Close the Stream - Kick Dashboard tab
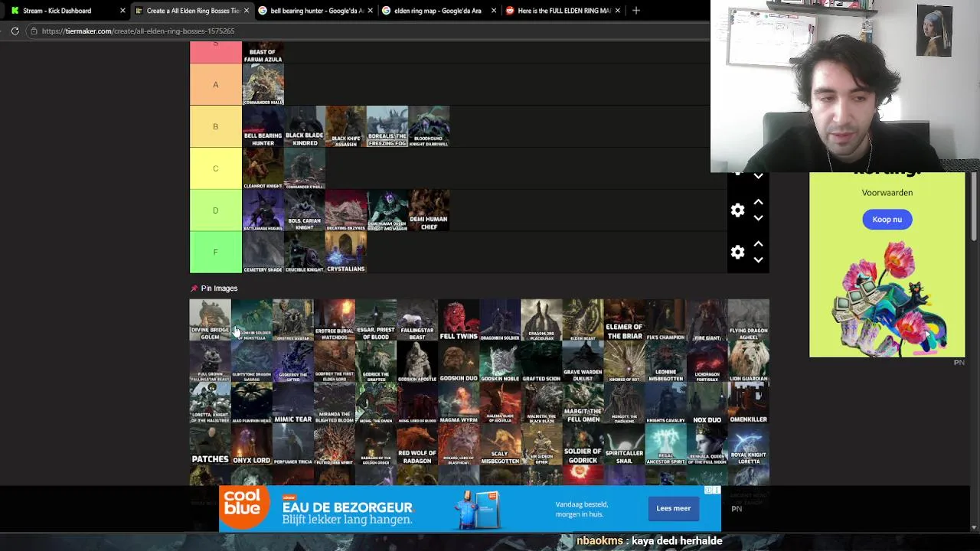Image resolution: width=980 pixels, height=551 pixels. coord(122,11)
